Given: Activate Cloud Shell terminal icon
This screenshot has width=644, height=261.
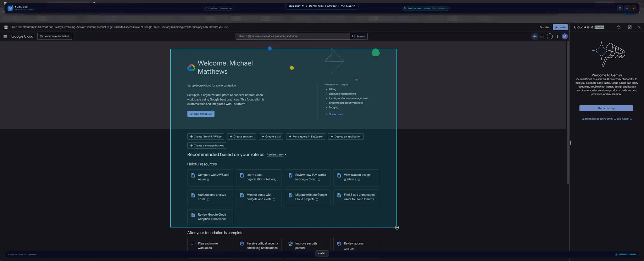Looking at the screenshot, I should click(x=542, y=37).
